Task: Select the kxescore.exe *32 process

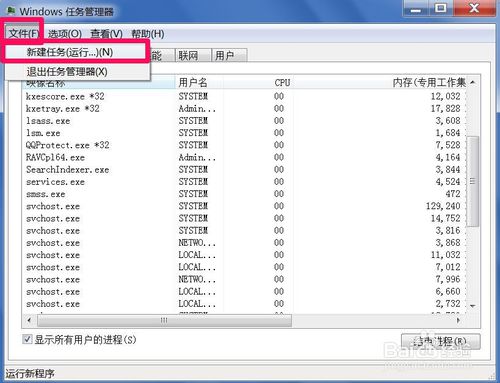Action: [x=244, y=96]
